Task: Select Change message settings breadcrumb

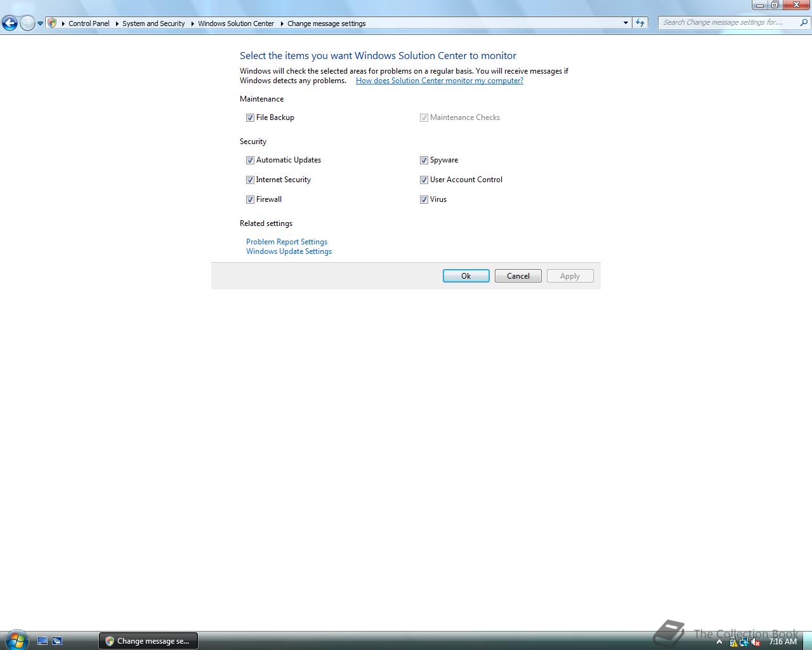Action: pyautogui.click(x=327, y=23)
